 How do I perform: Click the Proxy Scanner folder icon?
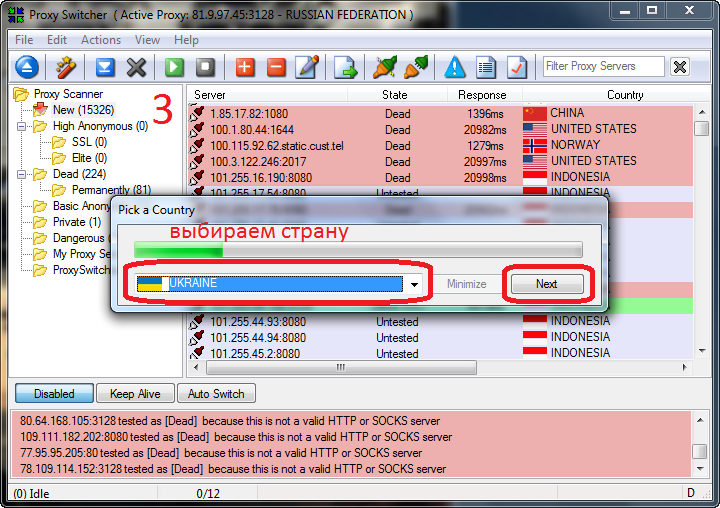click(x=21, y=94)
